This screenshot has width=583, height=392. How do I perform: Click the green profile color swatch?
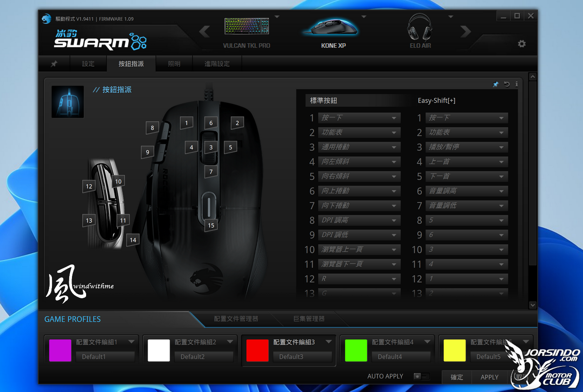pos(356,351)
